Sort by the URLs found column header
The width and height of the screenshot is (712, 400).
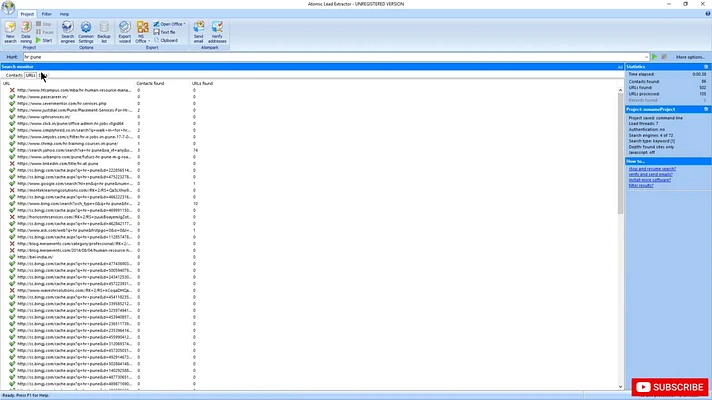(202, 84)
